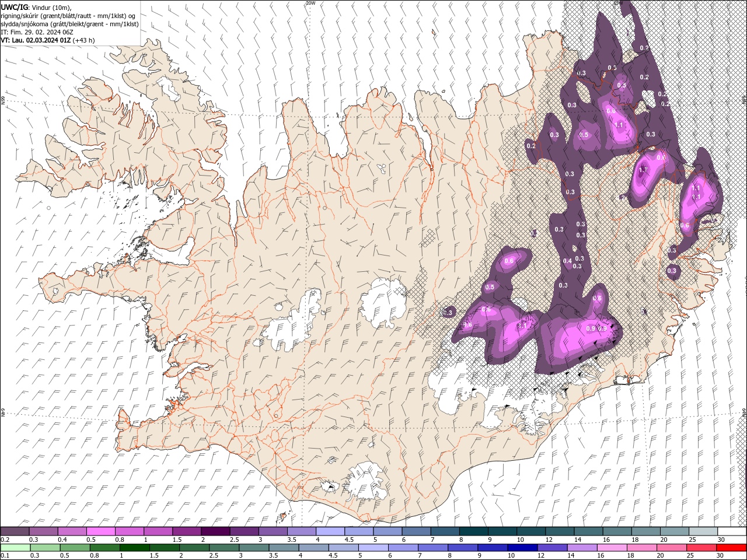747x560 pixels.
Task: Click the 3.5 label in the top legend row
Action: pos(292,540)
